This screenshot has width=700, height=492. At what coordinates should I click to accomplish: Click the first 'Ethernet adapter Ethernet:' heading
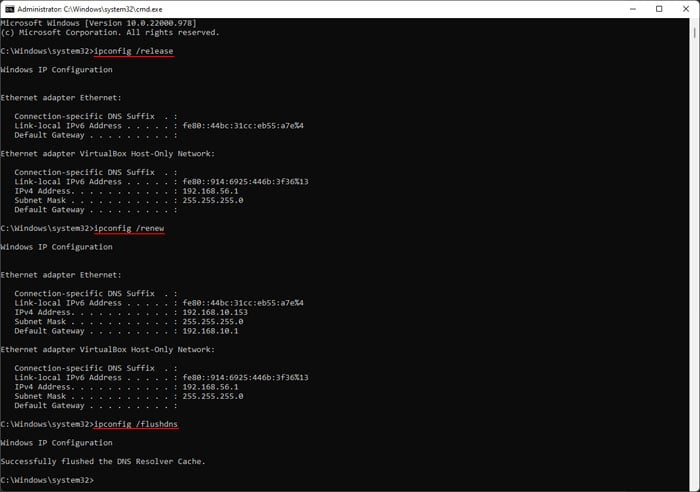tap(61, 98)
